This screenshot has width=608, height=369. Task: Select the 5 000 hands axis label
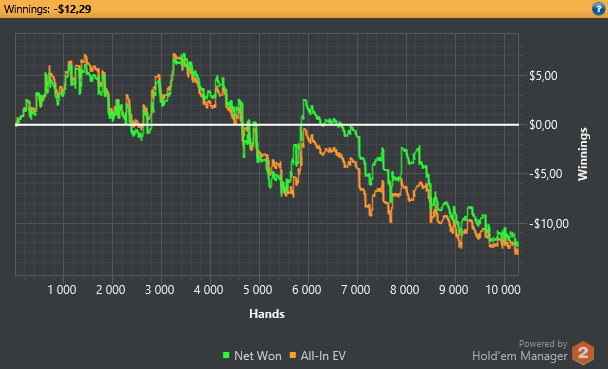[257, 290]
